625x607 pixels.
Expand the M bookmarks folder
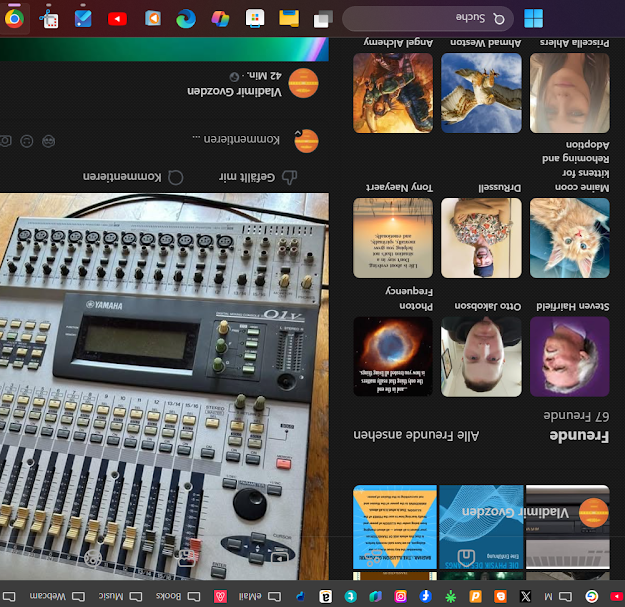coord(558,596)
